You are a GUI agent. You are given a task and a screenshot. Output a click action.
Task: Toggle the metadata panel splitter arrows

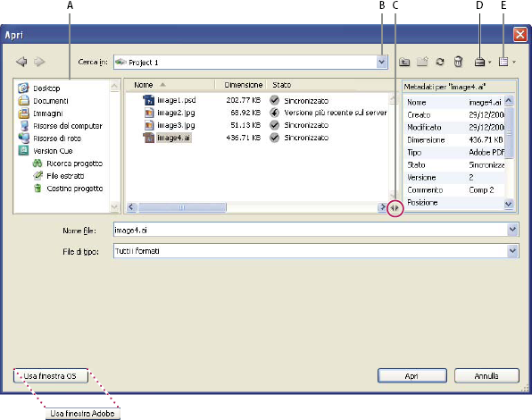click(x=395, y=208)
